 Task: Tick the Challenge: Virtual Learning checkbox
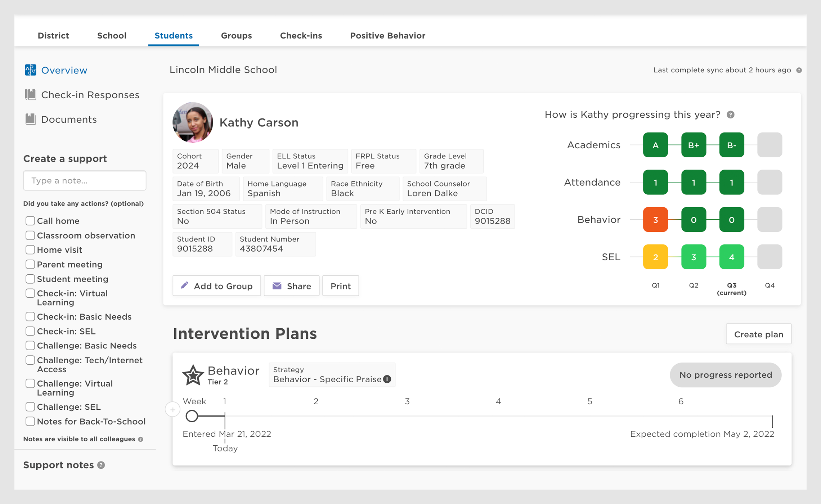click(x=30, y=383)
